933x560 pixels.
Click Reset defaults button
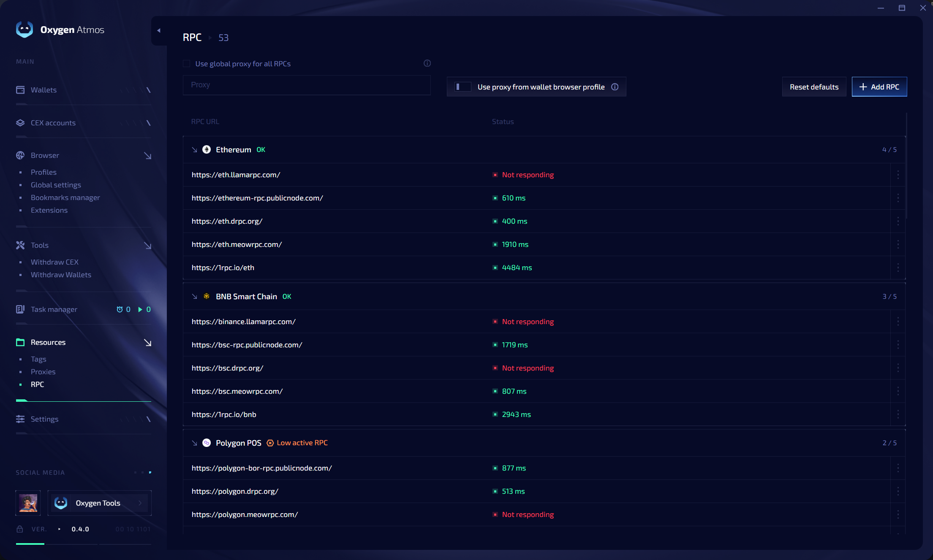coord(814,87)
